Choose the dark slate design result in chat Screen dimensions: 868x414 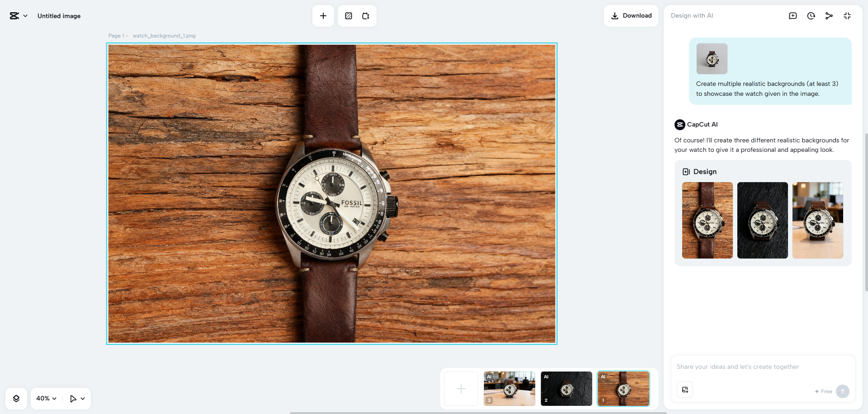[x=762, y=220]
